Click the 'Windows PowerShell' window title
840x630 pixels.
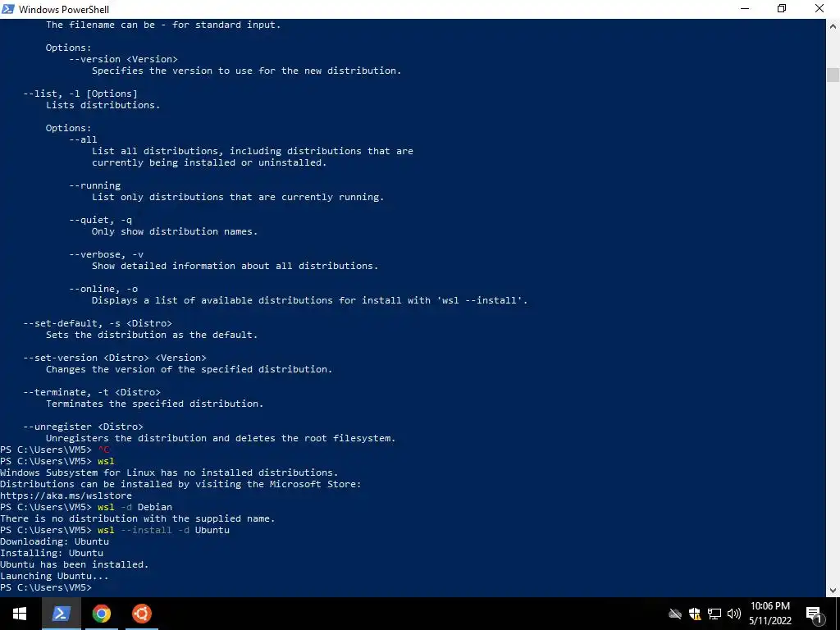[x=64, y=9]
